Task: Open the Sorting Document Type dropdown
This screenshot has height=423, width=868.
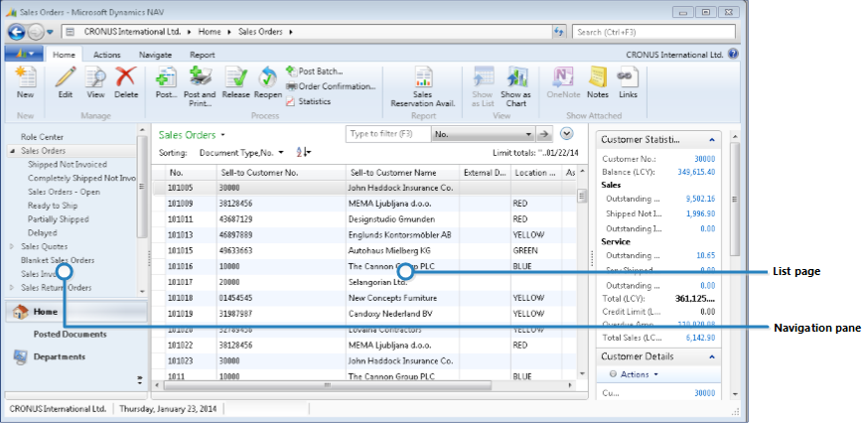Action: [x=280, y=152]
